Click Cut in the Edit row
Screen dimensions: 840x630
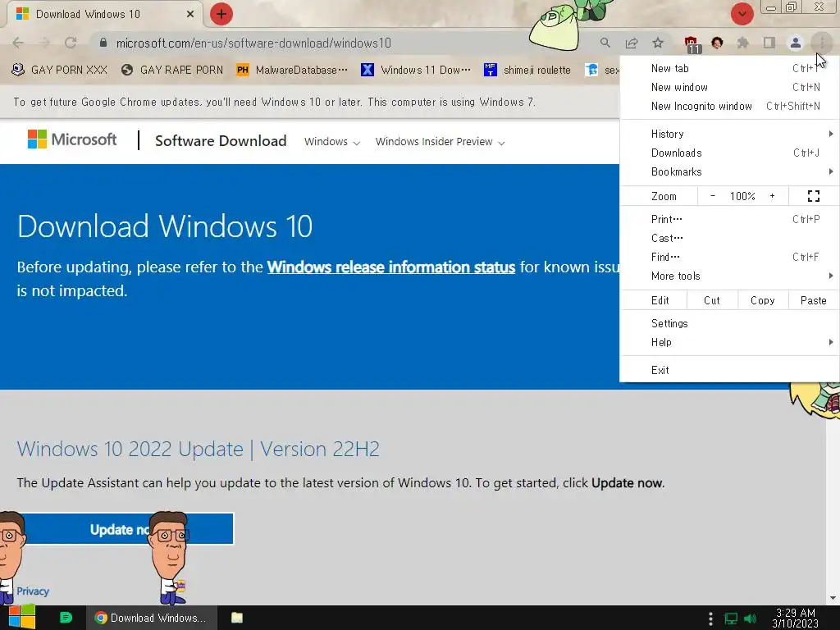712,300
